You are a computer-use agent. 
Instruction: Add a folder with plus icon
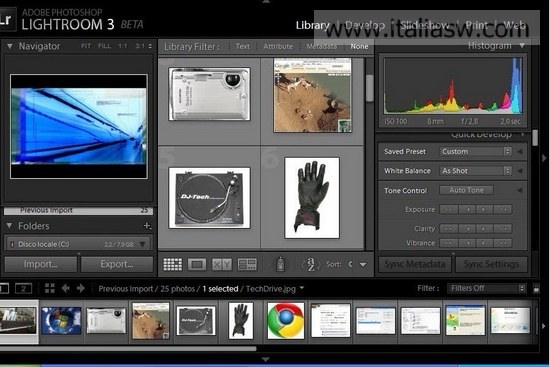pyautogui.click(x=148, y=226)
